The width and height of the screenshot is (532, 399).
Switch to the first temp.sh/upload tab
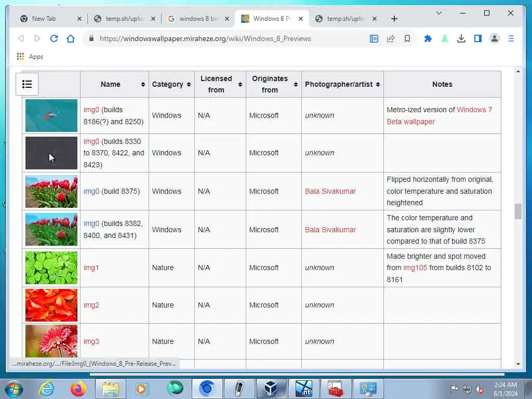click(125, 19)
